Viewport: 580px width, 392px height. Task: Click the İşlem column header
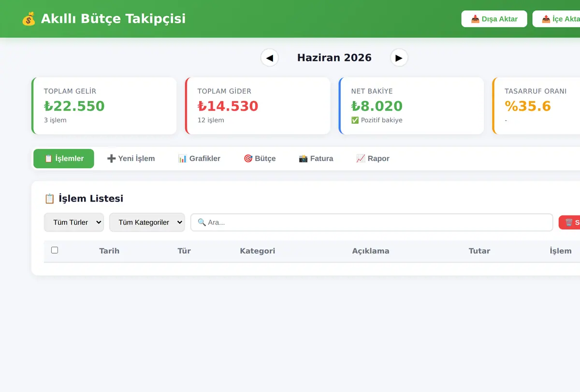tap(561, 251)
